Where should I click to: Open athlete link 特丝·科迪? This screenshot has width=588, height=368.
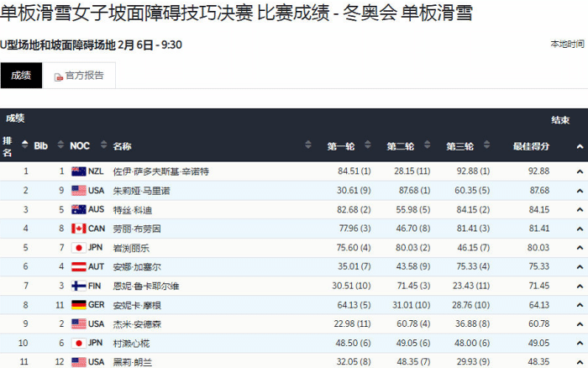133,209
